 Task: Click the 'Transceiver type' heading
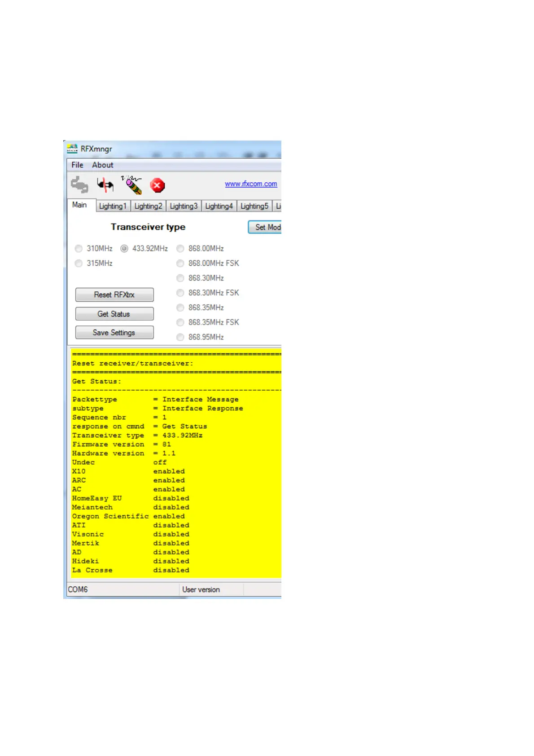(148, 227)
